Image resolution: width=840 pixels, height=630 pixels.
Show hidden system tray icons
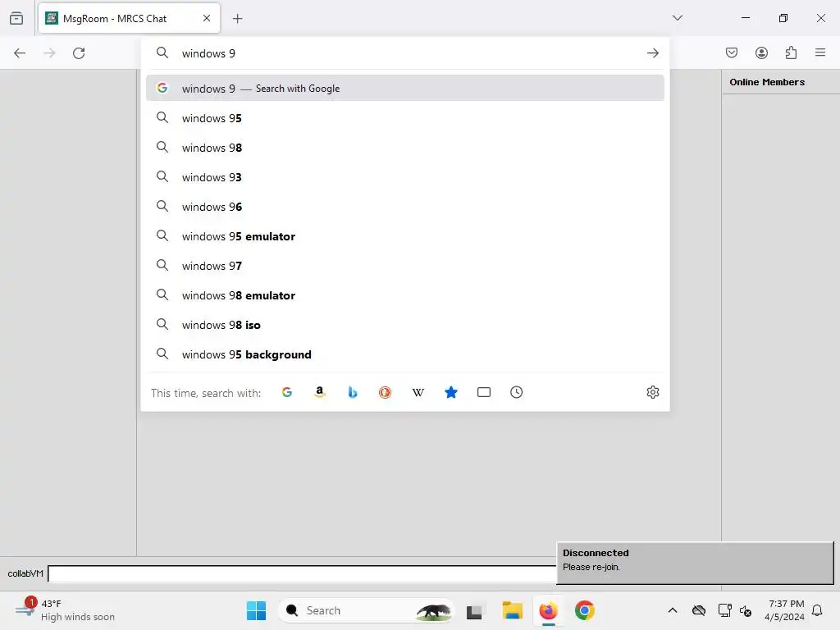[x=673, y=610]
